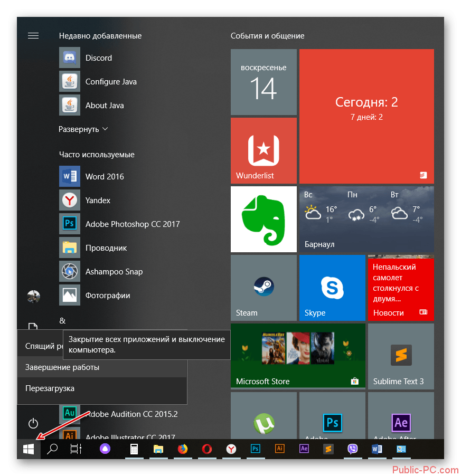Image resolution: width=461 pixels, height=476 pixels.
Task: Select Завершение работы in the power menu
Action: (62, 367)
